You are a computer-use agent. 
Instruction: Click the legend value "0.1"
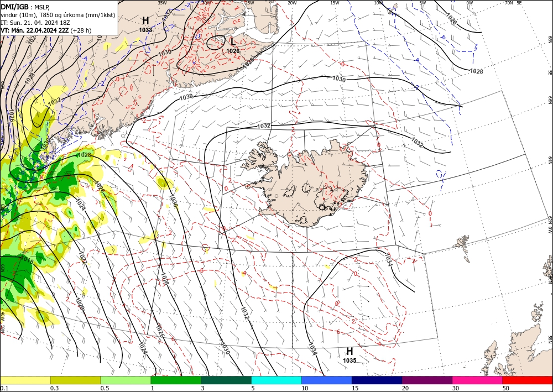coord(4,388)
